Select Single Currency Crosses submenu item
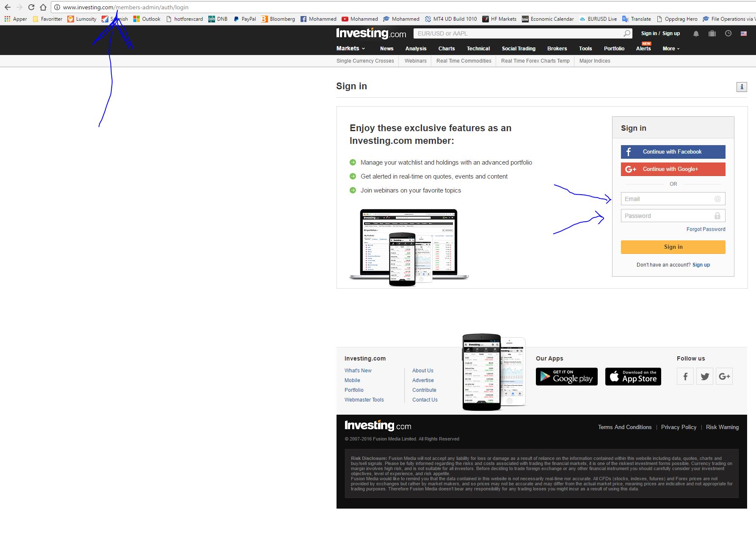The height and width of the screenshot is (556, 756). point(365,61)
